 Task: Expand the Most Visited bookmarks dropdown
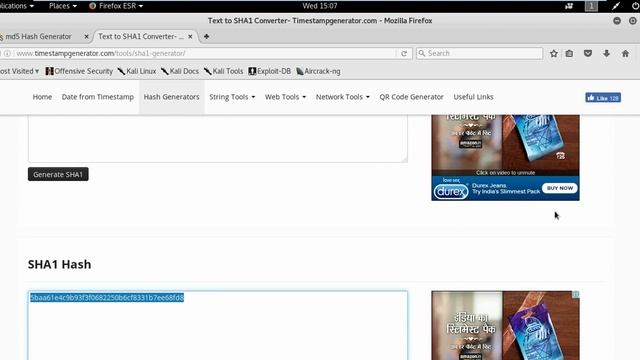pyautogui.click(x=19, y=71)
